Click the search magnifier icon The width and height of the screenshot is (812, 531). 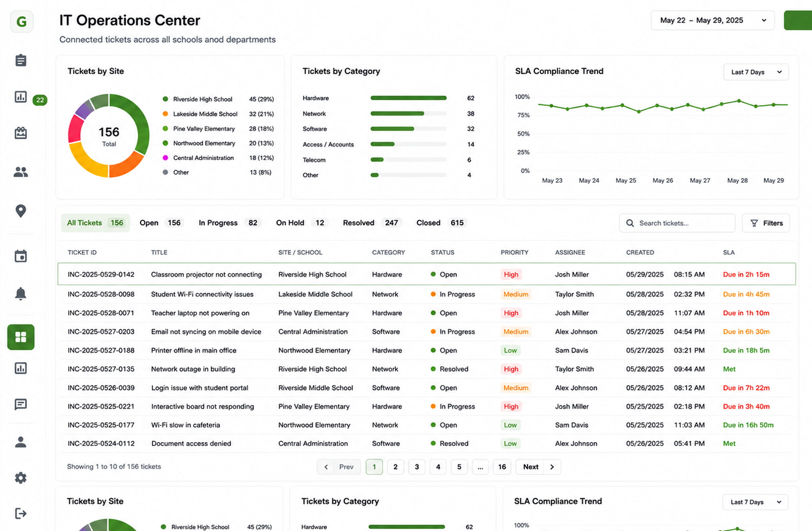[630, 223]
